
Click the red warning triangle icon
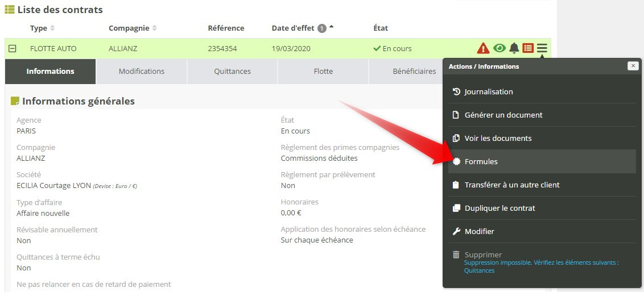click(x=483, y=48)
